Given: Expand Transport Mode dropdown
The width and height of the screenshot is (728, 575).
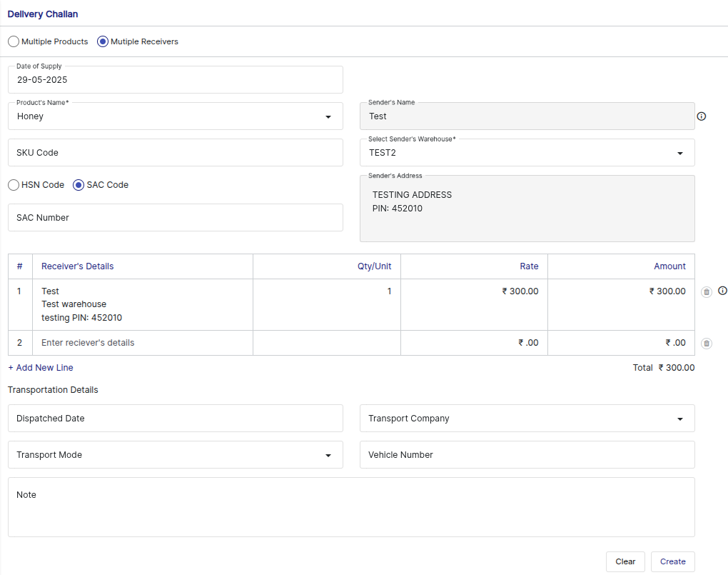Looking at the screenshot, I should [176, 454].
